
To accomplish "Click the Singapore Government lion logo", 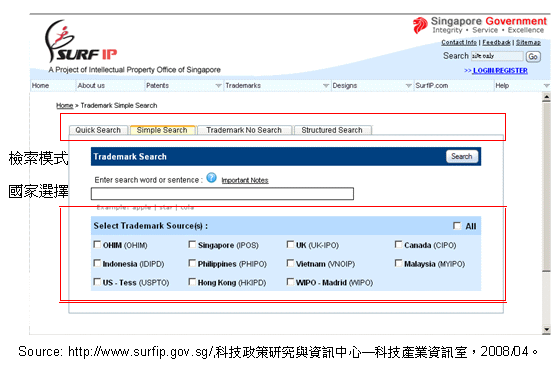I will [x=420, y=26].
